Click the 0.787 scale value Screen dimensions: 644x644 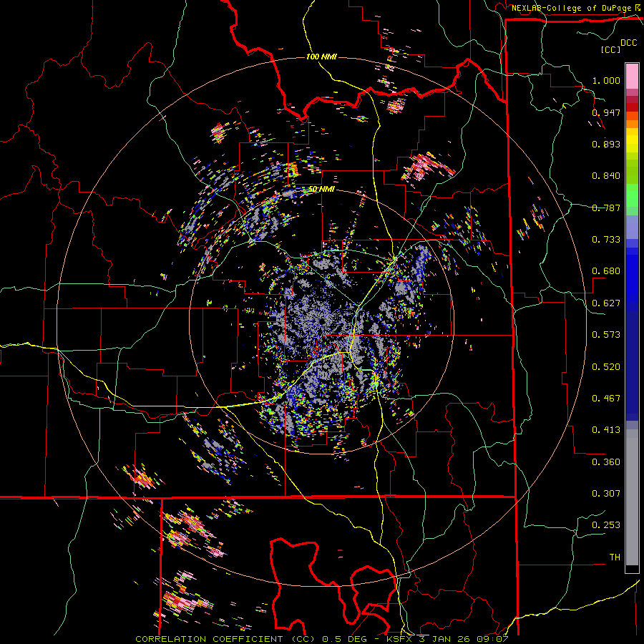click(606, 208)
